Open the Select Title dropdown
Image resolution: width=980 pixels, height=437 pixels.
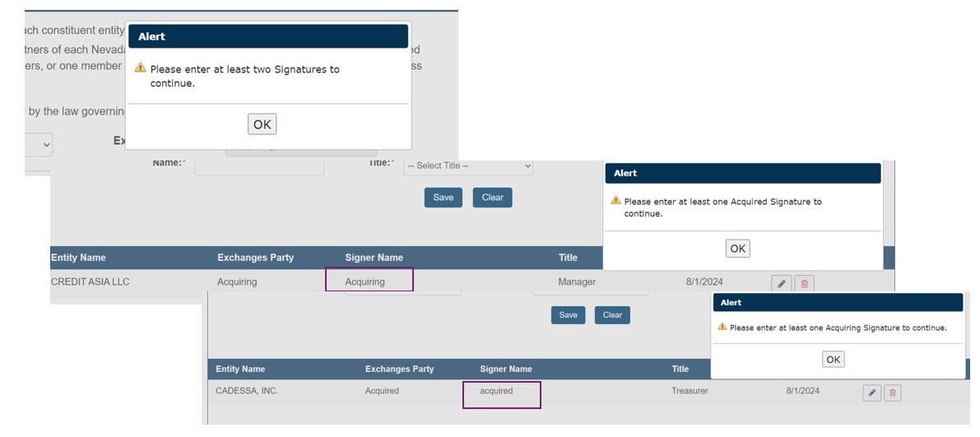pyautogui.click(x=468, y=166)
